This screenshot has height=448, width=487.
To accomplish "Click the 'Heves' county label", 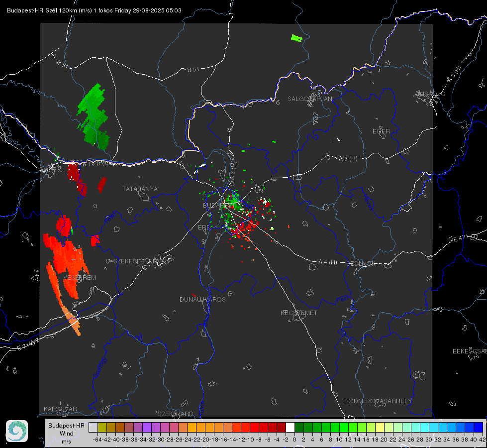I will [368, 202].
